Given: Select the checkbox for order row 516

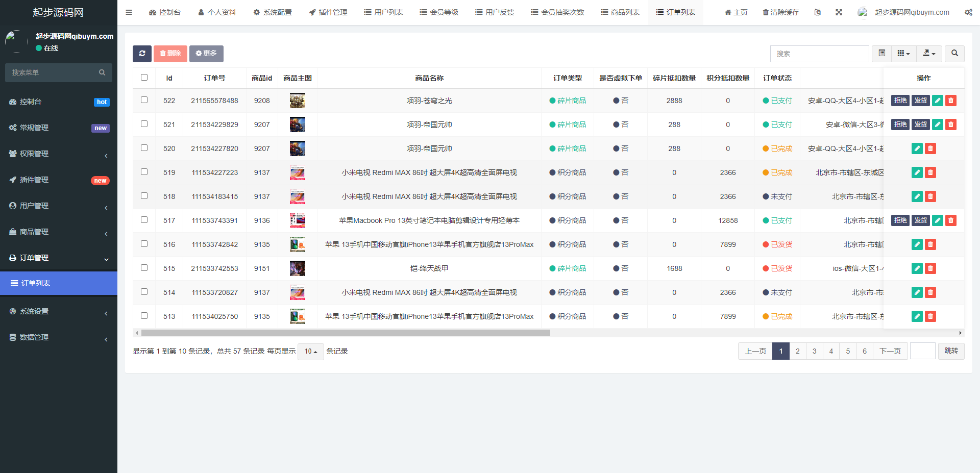Looking at the screenshot, I should 144,244.
